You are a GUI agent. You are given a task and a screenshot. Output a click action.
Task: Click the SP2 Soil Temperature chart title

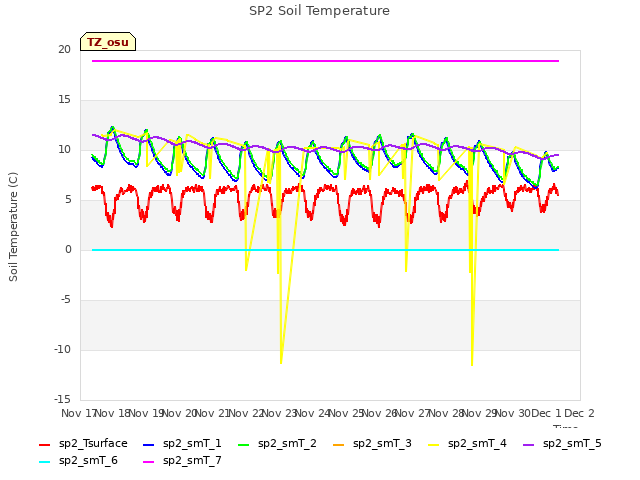319,11
